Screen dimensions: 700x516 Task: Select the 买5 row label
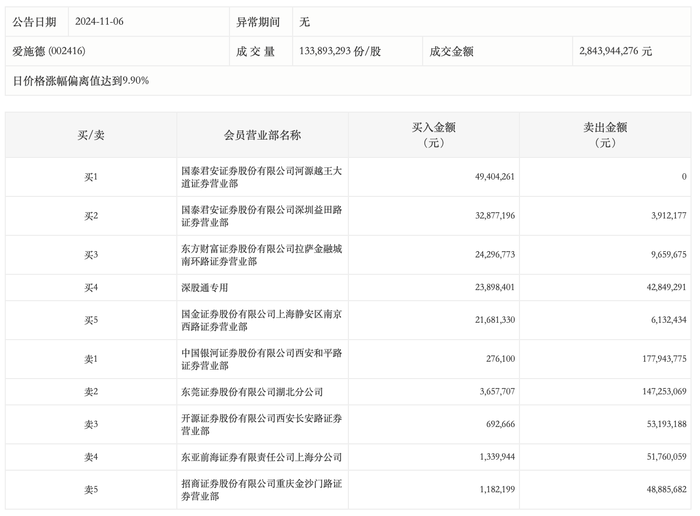tap(91, 320)
